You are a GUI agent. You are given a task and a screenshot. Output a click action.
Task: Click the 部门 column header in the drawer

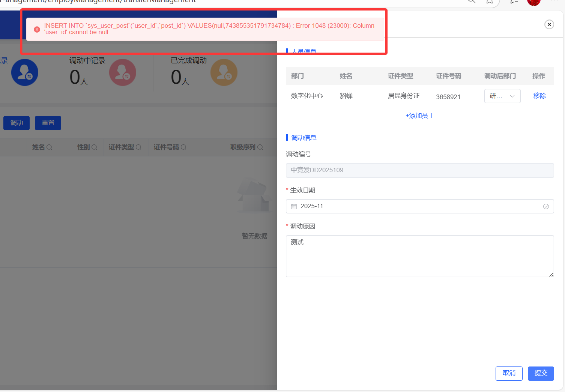[298, 76]
